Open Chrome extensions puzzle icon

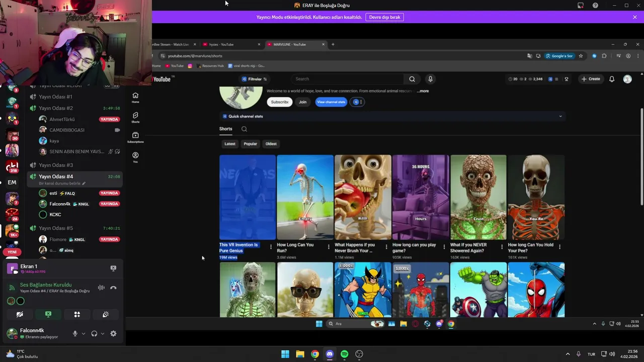click(x=604, y=56)
